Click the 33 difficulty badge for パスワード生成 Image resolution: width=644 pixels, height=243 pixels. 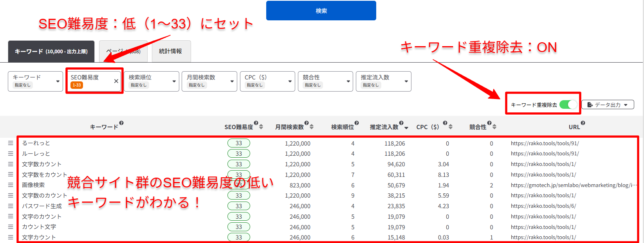pos(239,206)
